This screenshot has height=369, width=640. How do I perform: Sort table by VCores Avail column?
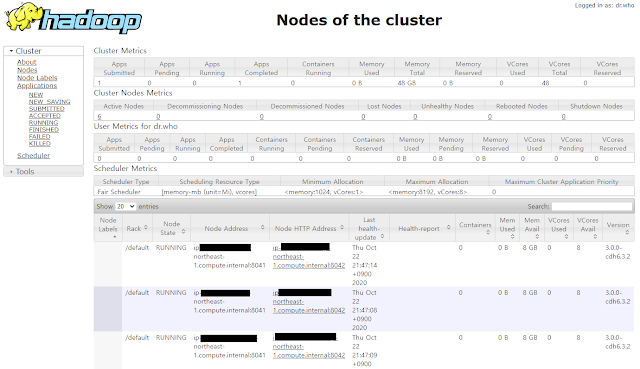587,228
